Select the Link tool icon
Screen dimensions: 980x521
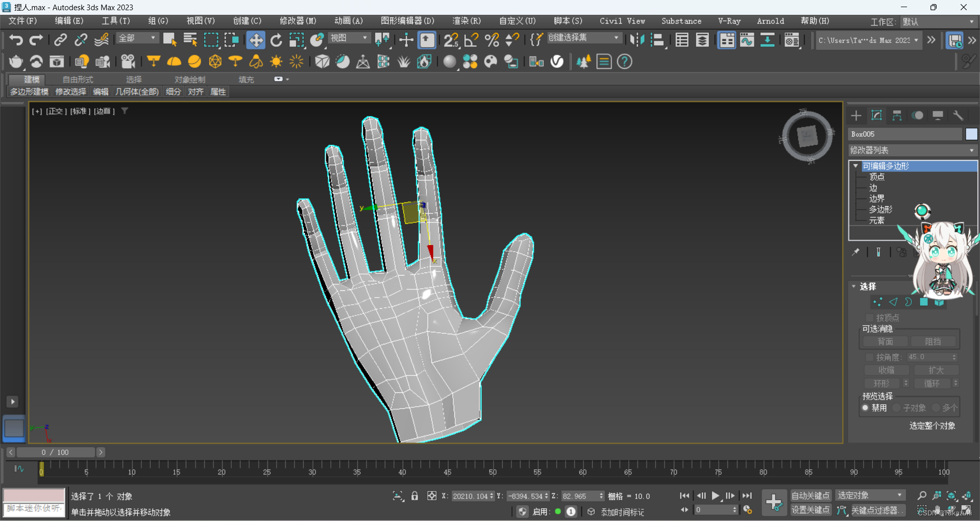pos(61,40)
